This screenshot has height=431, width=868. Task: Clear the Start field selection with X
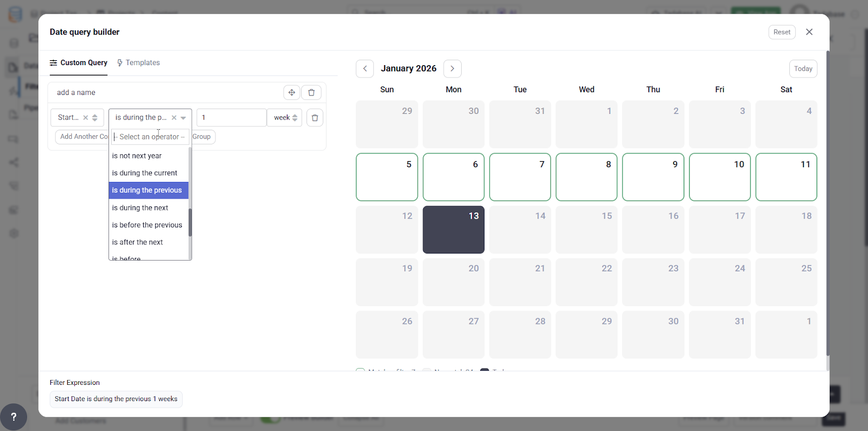pos(85,118)
